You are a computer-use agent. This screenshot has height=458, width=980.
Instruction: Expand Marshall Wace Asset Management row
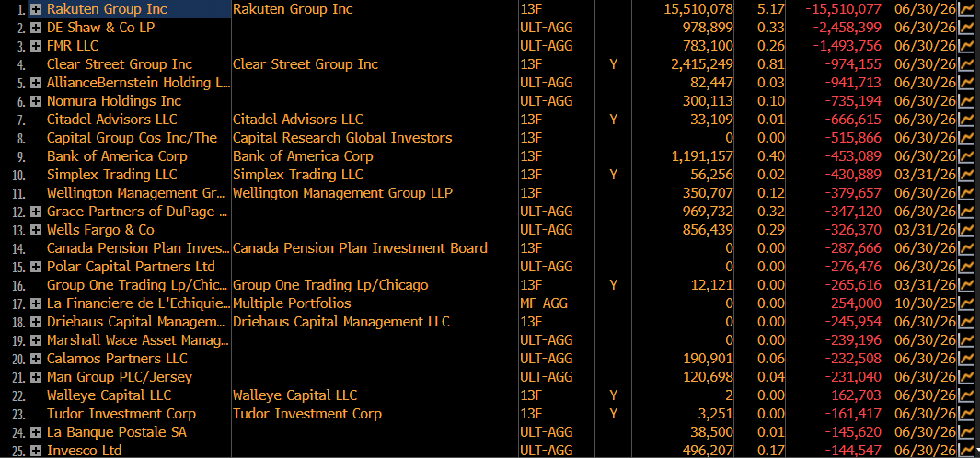click(36, 340)
